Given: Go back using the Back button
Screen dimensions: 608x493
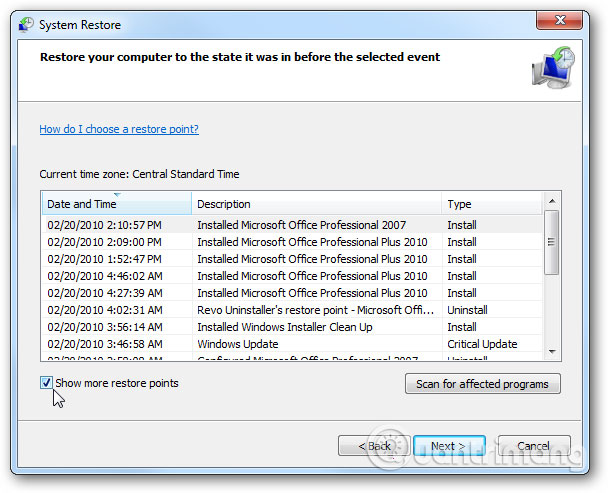Looking at the screenshot, I should (373, 446).
